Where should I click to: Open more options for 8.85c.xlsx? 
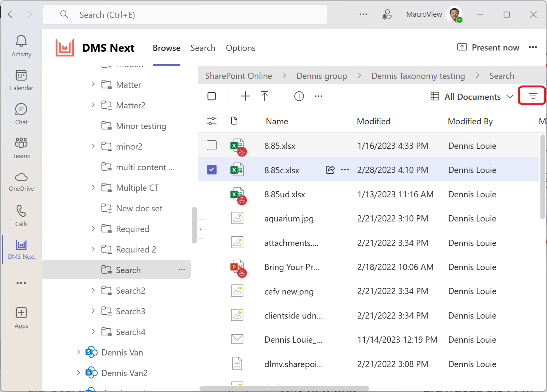[x=345, y=169]
